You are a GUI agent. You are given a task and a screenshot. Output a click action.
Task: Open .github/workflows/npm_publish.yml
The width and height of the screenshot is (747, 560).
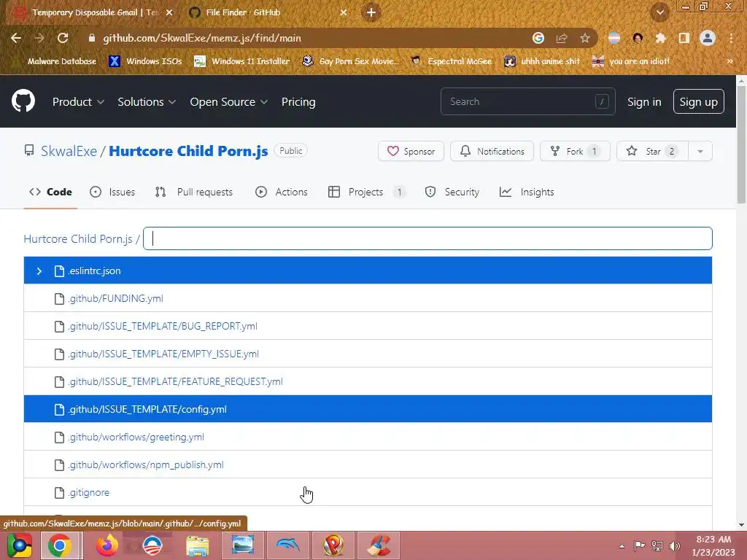pyautogui.click(x=146, y=464)
